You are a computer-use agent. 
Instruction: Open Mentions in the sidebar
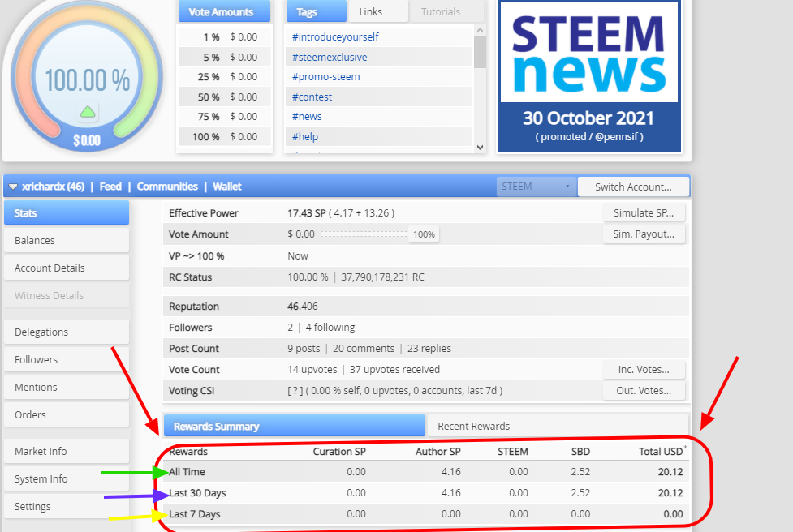tap(67, 387)
